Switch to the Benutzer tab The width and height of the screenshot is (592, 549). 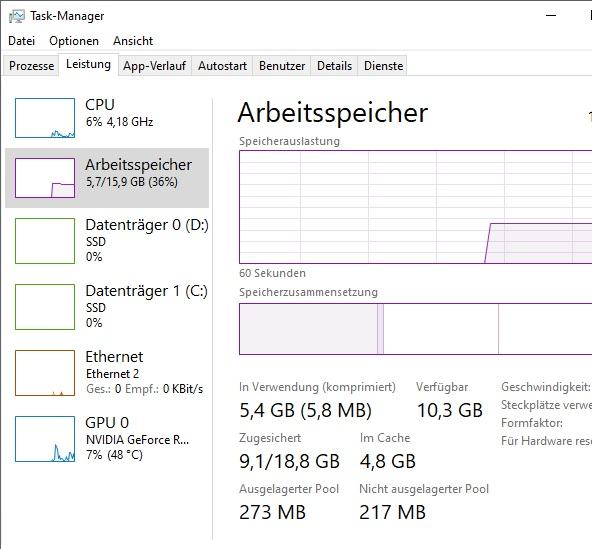pyautogui.click(x=282, y=66)
